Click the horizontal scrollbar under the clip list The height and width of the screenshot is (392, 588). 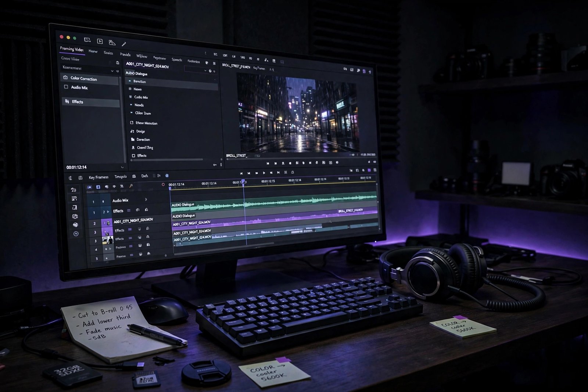[x=167, y=160]
